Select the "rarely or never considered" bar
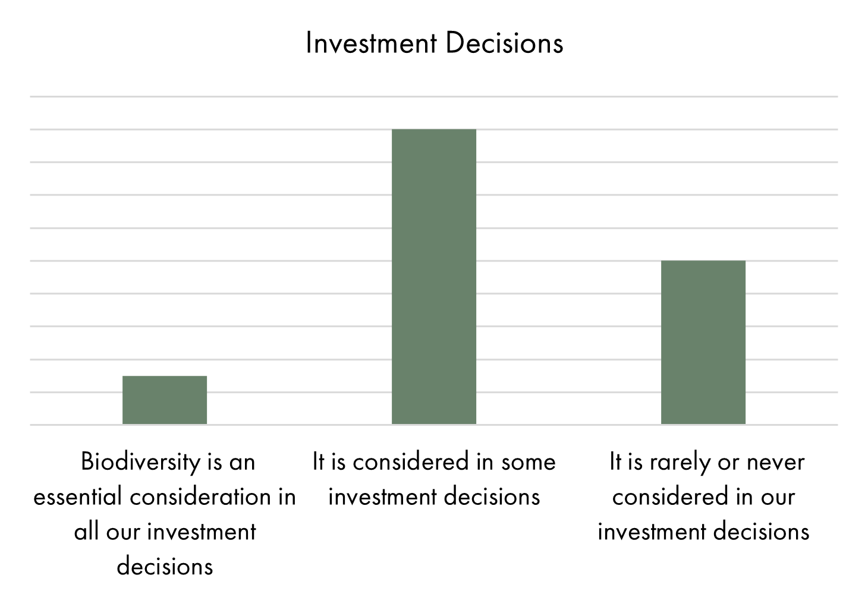The width and height of the screenshot is (868, 600). pyautogui.click(x=703, y=342)
